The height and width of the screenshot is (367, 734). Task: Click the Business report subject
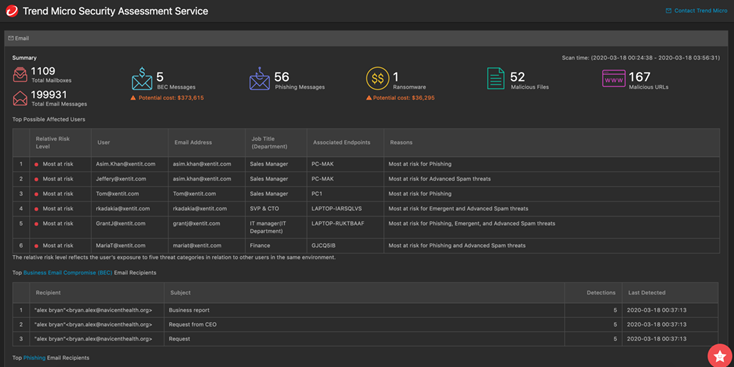189,310
